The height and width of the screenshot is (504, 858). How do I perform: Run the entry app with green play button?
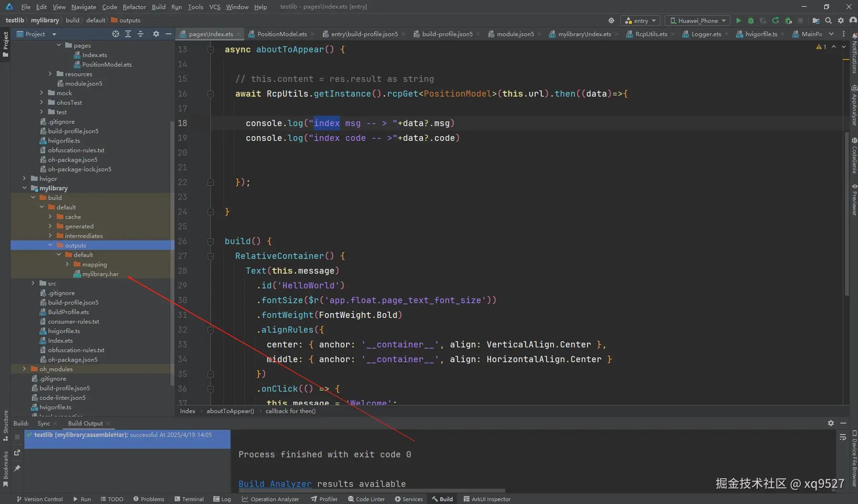coord(738,20)
